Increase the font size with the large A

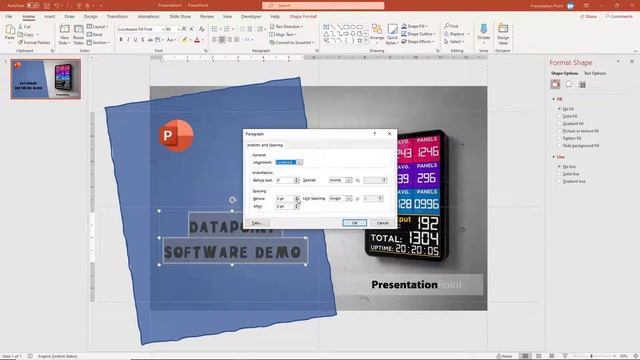point(184,29)
